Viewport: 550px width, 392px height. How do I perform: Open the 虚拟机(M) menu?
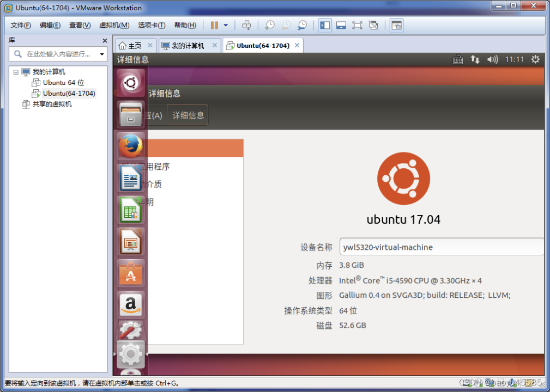(x=114, y=25)
